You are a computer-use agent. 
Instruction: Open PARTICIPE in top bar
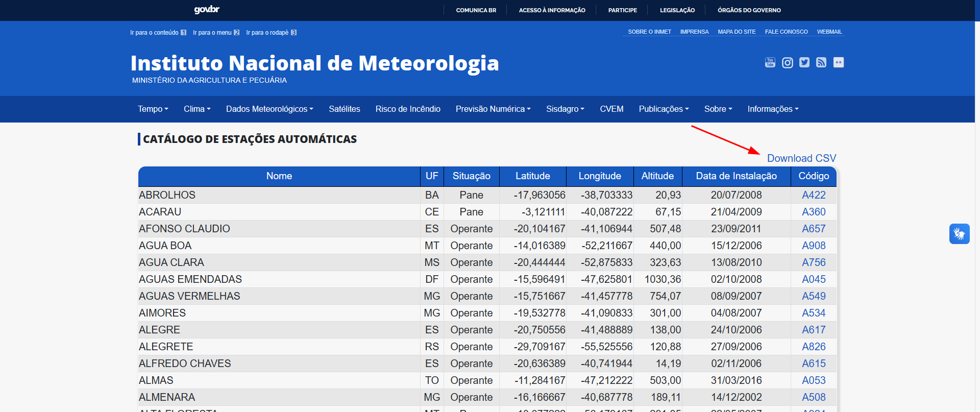click(622, 10)
